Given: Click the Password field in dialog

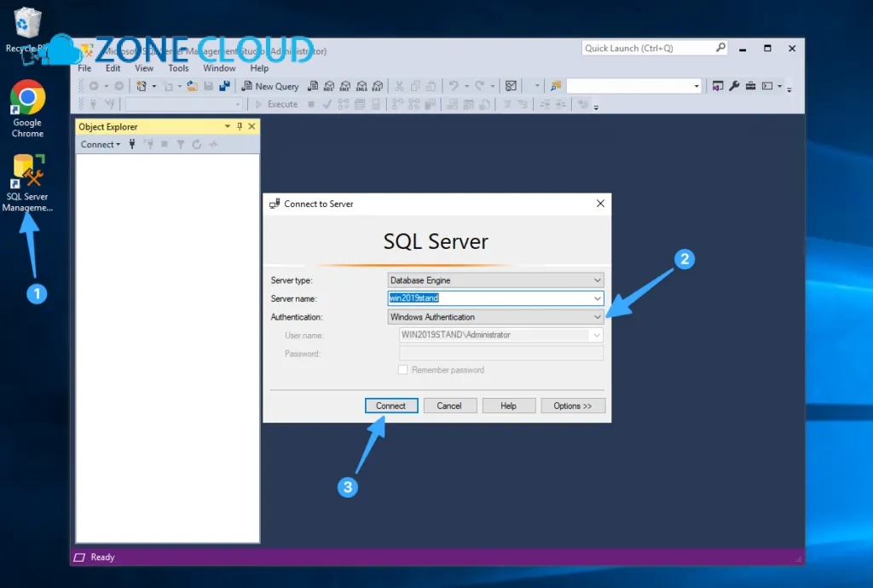Looking at the screenshot, I should click(501, 354).
